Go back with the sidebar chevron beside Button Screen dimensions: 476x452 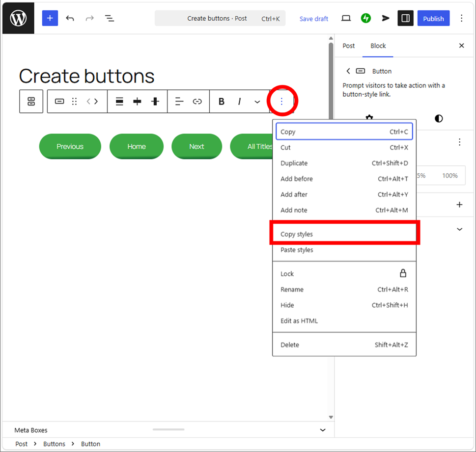click(348, 71)
